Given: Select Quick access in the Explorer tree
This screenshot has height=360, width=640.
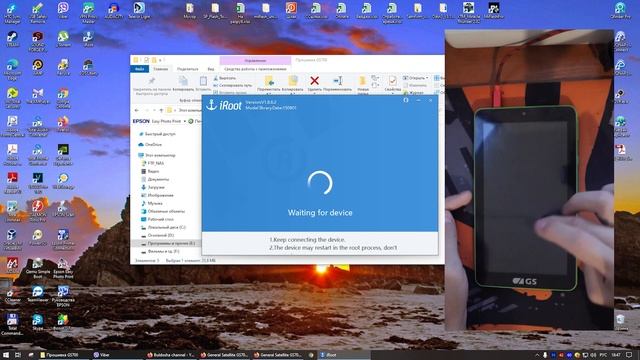Looking at the screenshot, I should coord(157,134).
